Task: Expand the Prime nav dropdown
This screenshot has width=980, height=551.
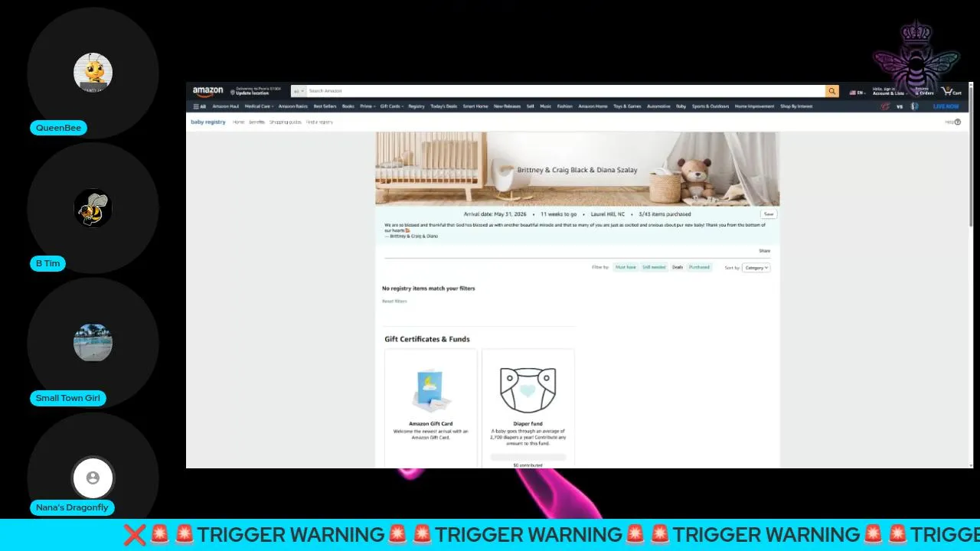Action: coord(367,106)
